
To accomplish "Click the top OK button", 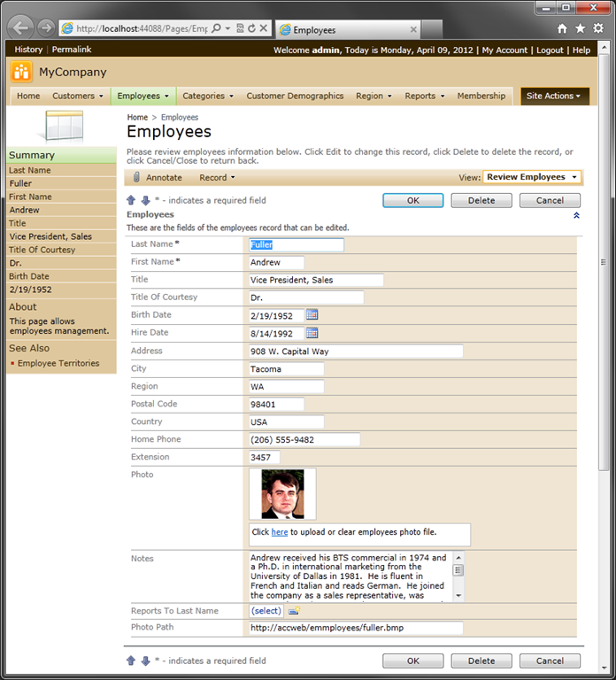I will 412,200.
